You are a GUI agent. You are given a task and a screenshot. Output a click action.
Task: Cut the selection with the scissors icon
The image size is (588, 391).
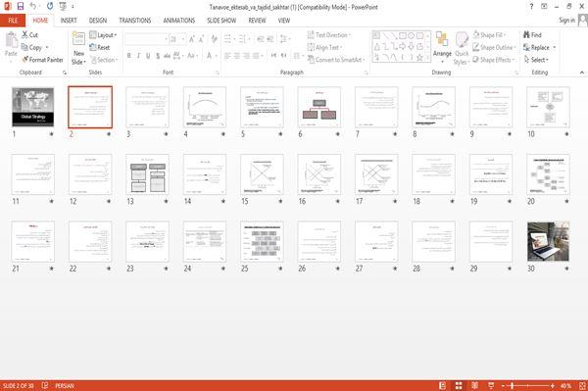click(24, 34)
